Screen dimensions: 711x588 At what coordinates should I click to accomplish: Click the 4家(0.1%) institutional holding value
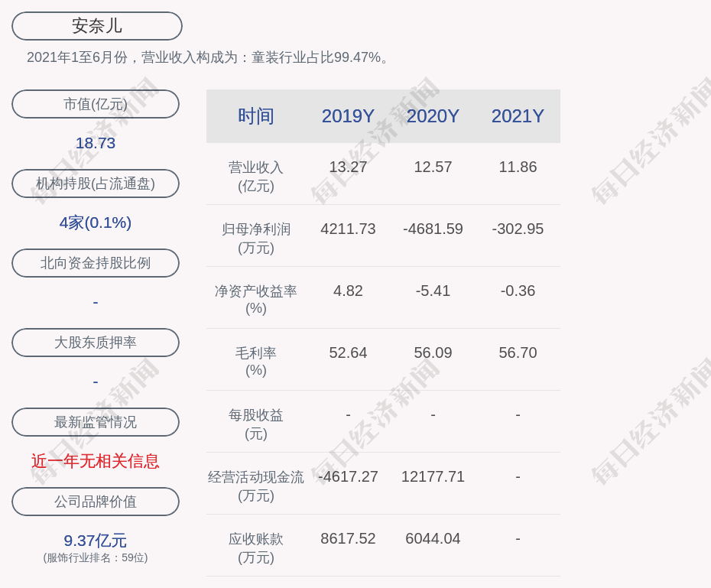coord(96,223)
